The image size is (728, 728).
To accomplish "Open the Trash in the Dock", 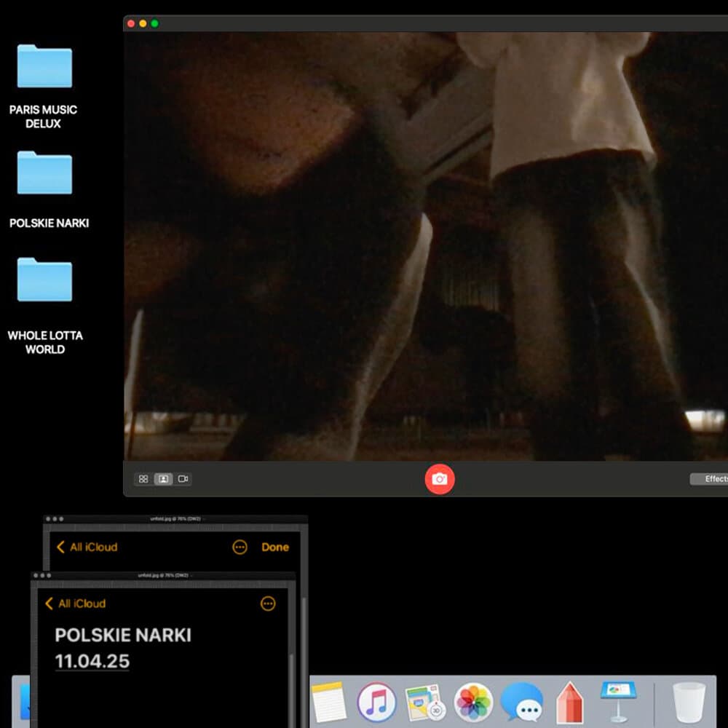I will click(688, 702).
